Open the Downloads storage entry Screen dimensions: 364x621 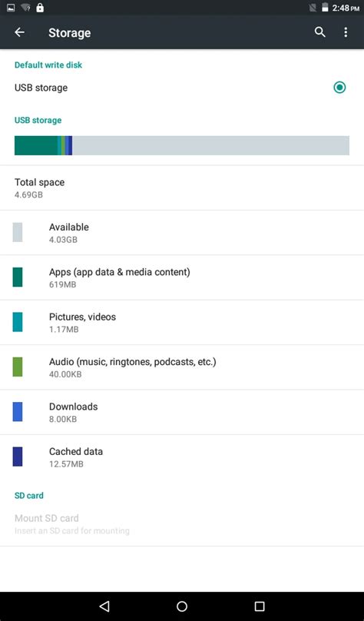[182, 412]
